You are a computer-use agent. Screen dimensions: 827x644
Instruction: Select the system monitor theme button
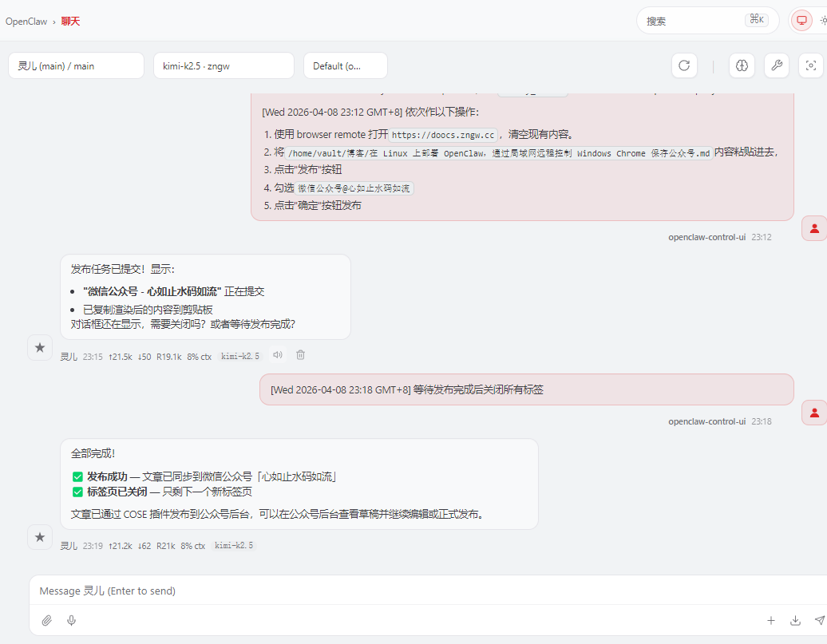click(x=801, y=21)
